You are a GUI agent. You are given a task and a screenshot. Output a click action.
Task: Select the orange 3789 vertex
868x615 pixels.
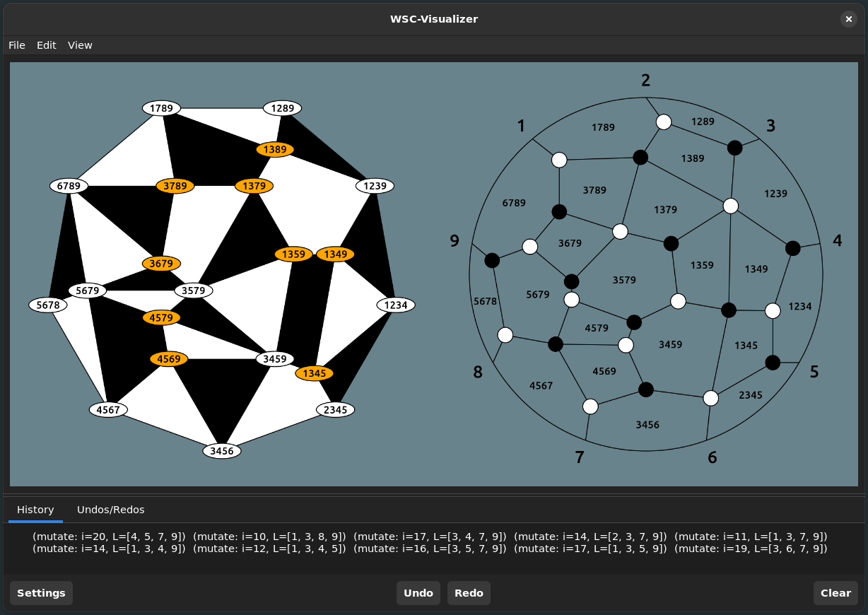click(x=175, y=186)
